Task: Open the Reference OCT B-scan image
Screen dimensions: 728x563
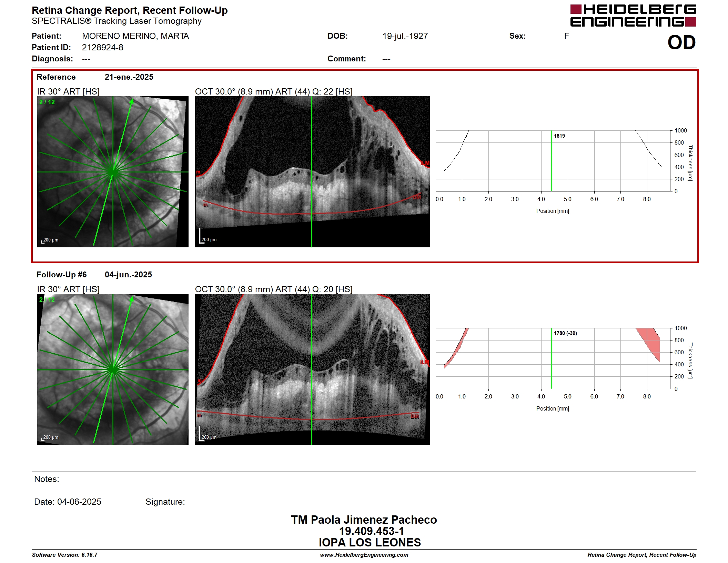Action: [x=312, y=172]
